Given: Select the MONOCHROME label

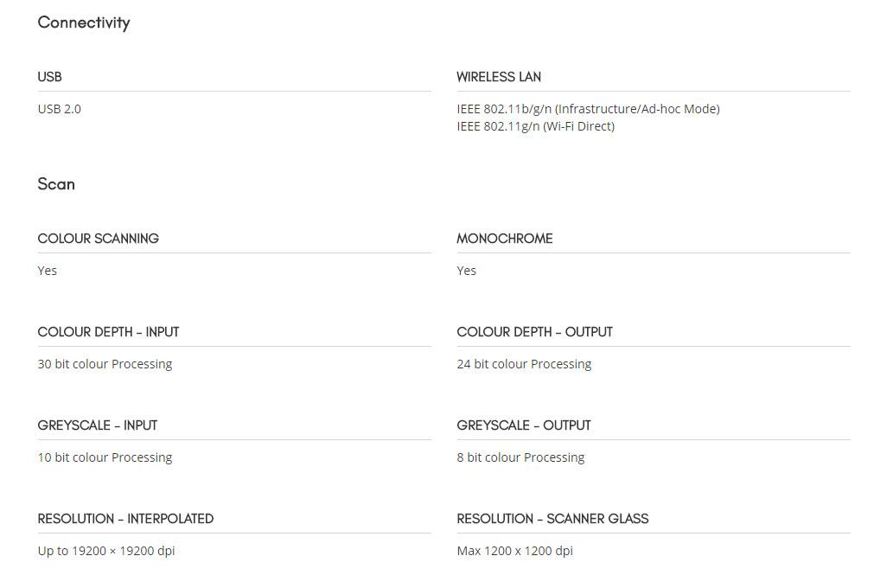Looking at the screenshot, I should (505, 239).
